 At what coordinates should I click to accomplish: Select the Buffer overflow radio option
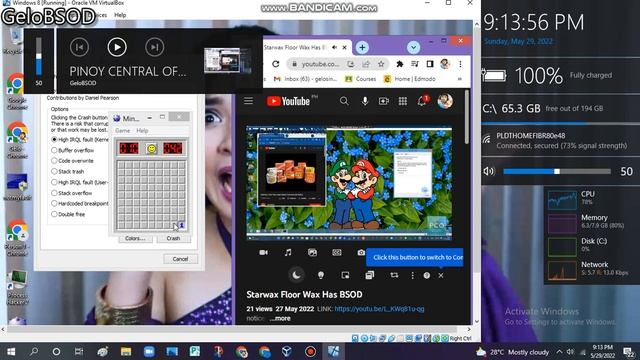click(54, 150)
